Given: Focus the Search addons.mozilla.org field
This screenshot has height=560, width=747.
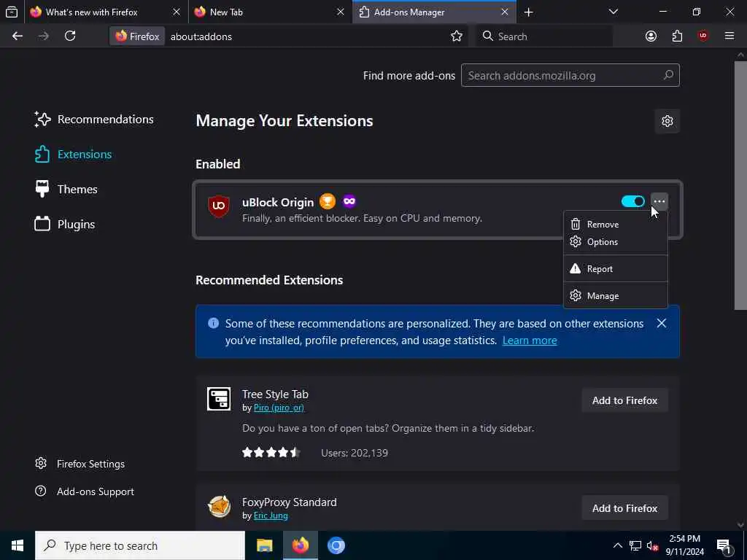Looking at the screenshot, I should click(x=570, y=75).
